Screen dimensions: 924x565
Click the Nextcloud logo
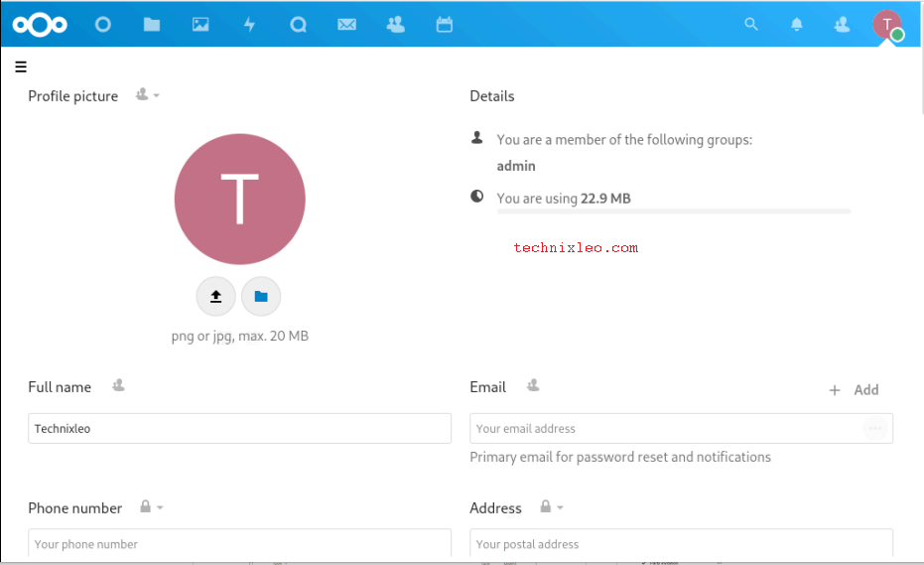point(41,25)
